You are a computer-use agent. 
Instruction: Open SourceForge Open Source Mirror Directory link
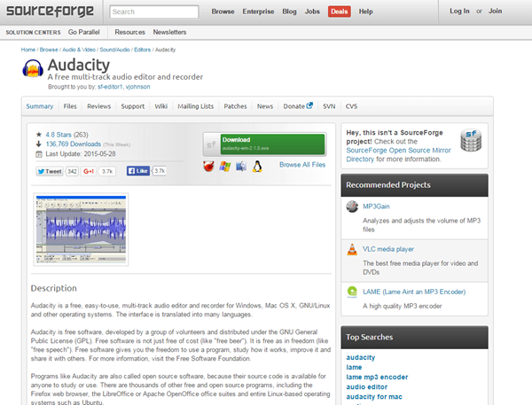point(398,155)
